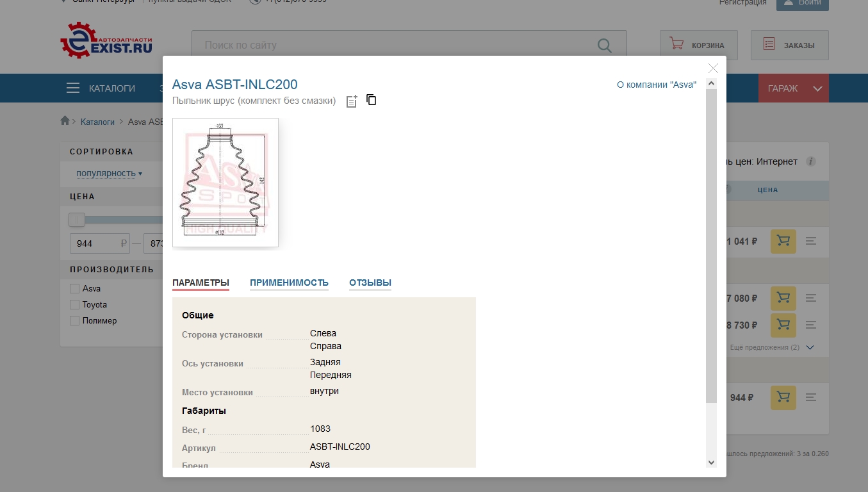Select the ПАРАМЕТРЫ tab
The image size is (868, 492).
tap(201, 283)
